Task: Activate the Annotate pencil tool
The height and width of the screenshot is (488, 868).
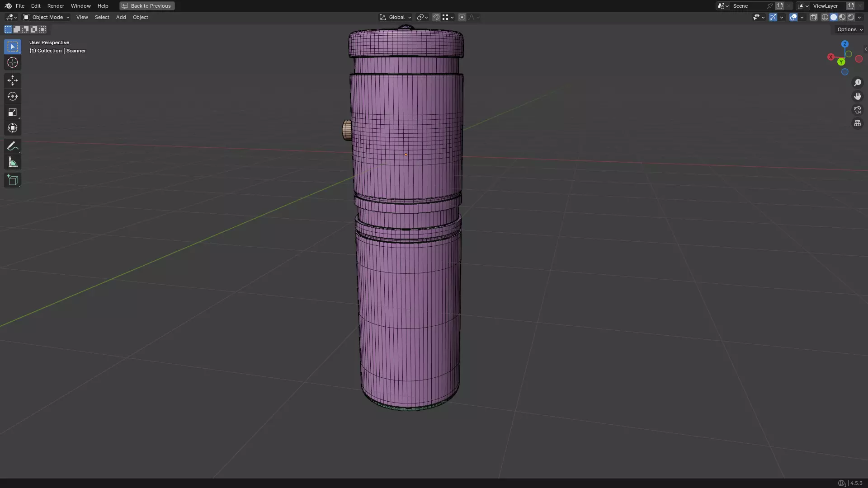Action: [13, 146]
